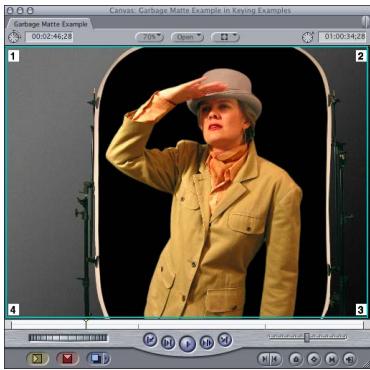Viewport: 370px width, 370px height.
Task: Close the Canvas window
Action: (x=10, y=11)
